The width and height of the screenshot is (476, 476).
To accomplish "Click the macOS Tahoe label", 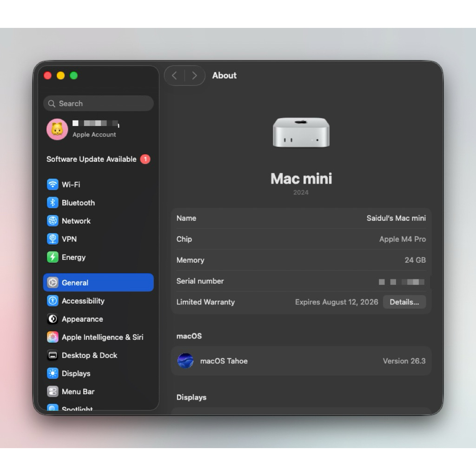I will [x=224, y=361].
